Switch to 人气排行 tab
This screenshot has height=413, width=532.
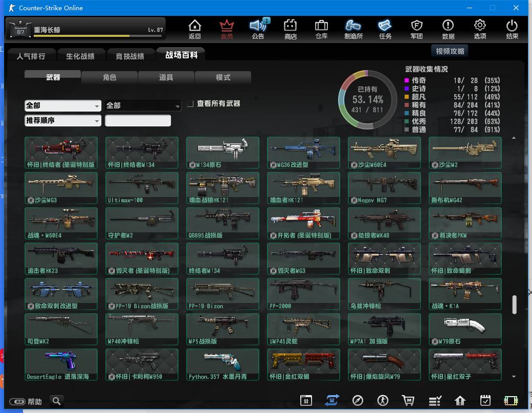pos(31,56)
